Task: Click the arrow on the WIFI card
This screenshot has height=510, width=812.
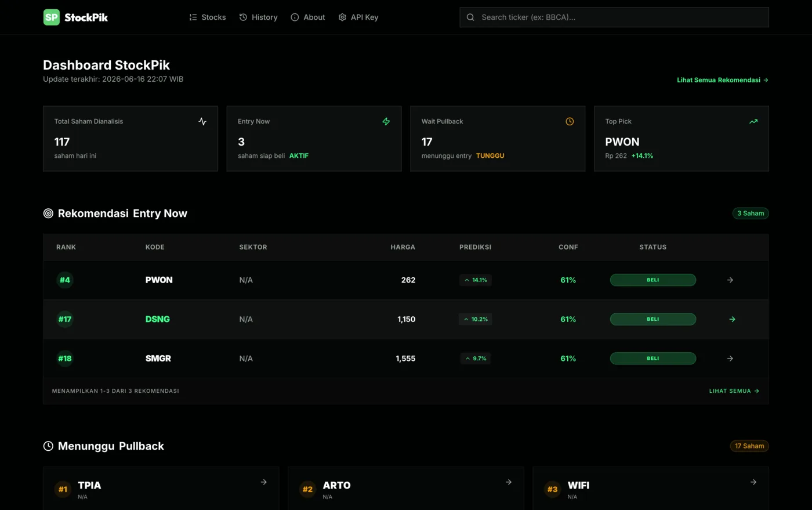Action: click(x=753, y=482)
